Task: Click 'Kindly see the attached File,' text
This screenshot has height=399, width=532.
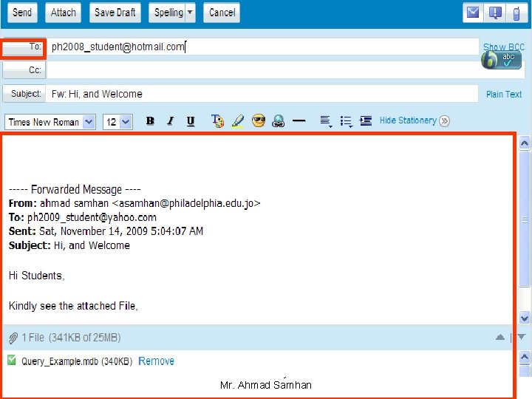Action: (x=73, y=306)
